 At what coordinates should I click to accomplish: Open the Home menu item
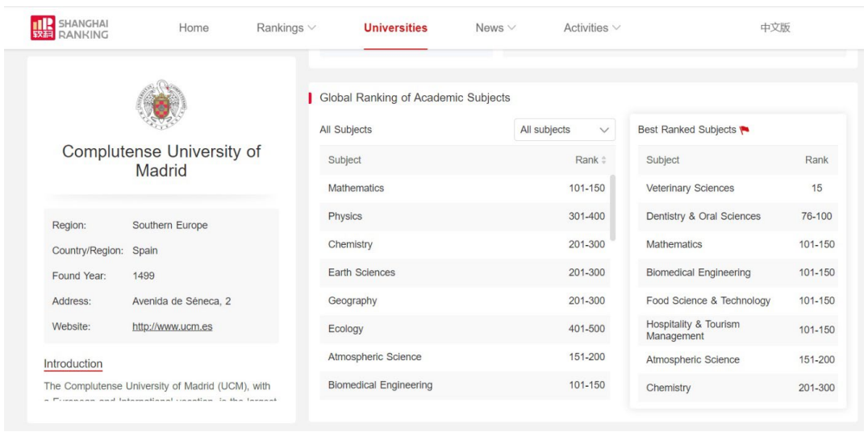(x=194, y=27)
